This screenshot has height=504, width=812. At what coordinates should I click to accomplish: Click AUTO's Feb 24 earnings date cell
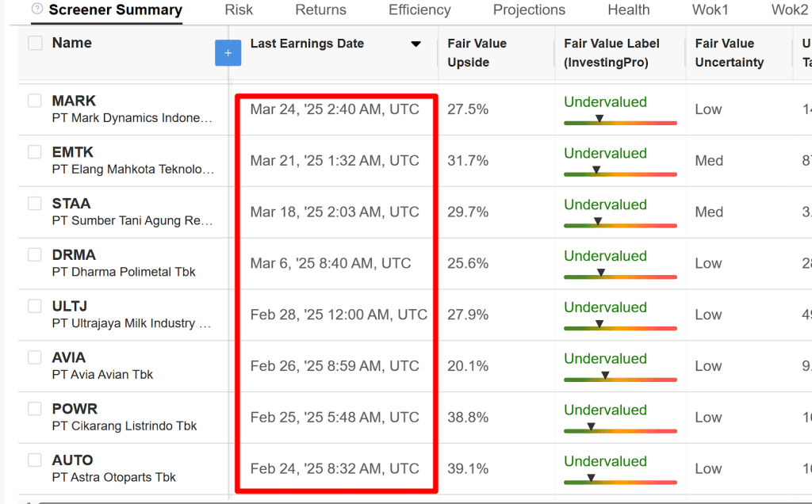click(335, 469)
